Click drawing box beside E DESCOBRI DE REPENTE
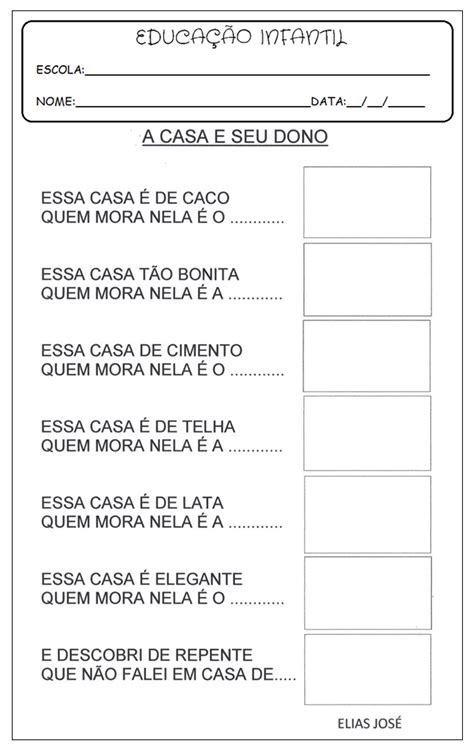This screenshot has height=755, width=474. click(368, 669)
